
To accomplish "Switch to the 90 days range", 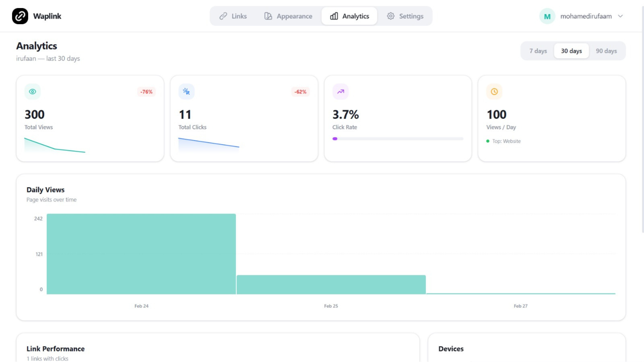I will (606, 51).
